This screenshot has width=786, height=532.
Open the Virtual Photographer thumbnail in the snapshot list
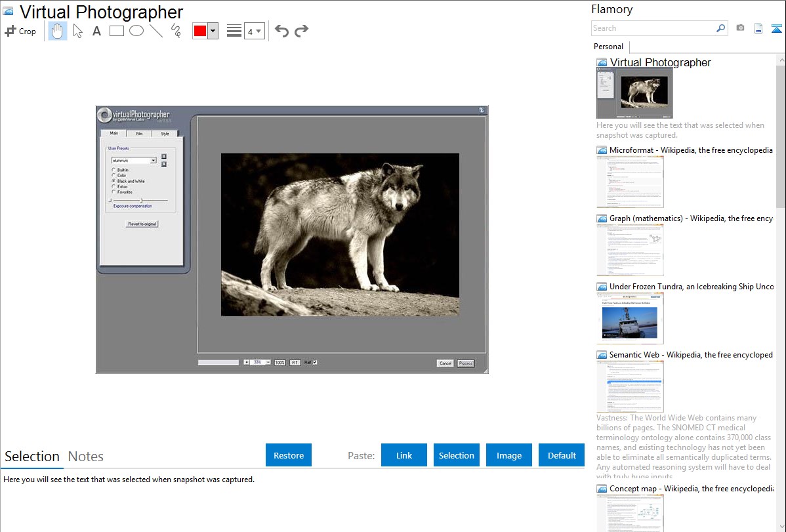pos(634,93)
